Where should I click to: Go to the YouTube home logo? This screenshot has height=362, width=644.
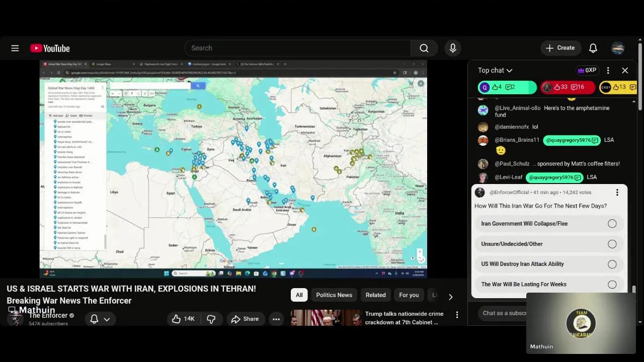[50, 48]
